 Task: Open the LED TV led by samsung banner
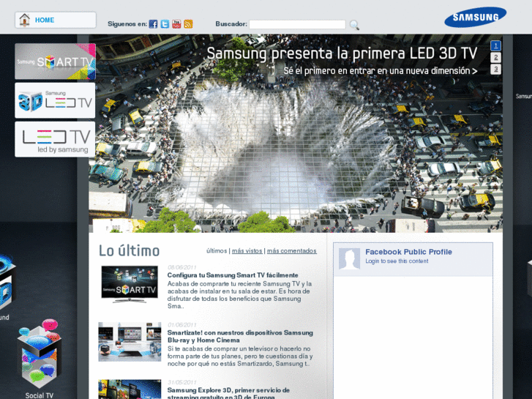[55, 140]
